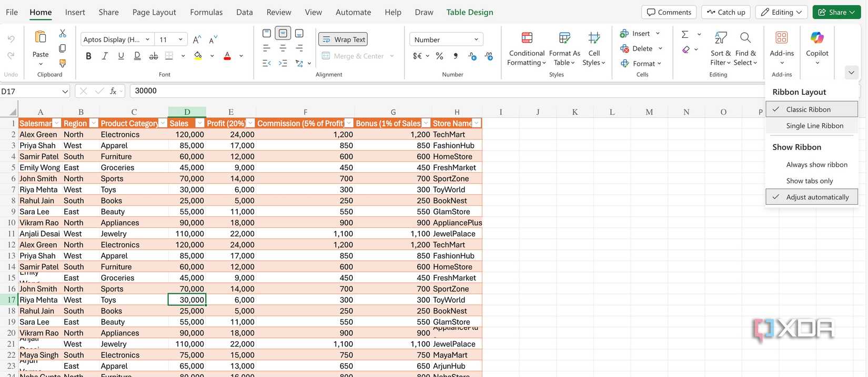Click the Catch up button

click(726, 12)
